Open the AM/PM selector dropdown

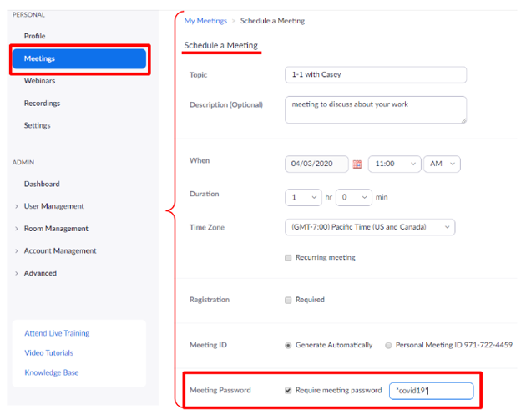441,164
